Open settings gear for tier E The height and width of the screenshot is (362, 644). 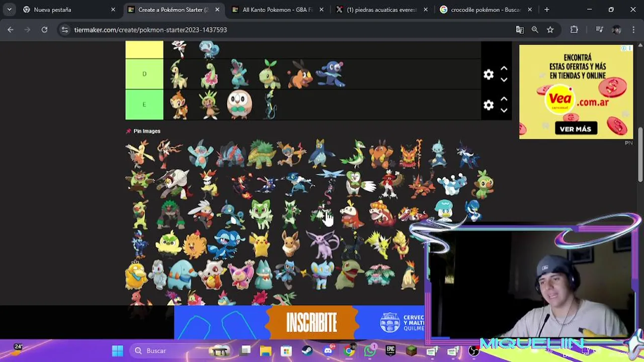tap(488, 105)
